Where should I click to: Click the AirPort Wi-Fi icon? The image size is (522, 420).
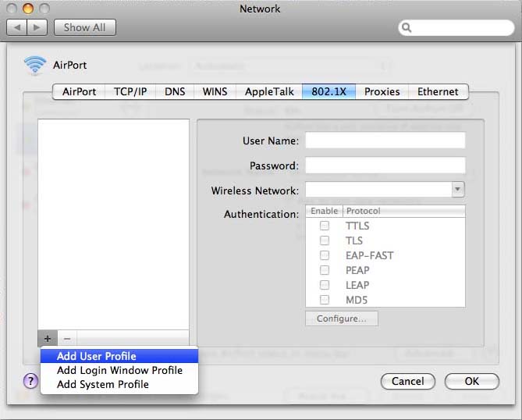coord(35,65)
